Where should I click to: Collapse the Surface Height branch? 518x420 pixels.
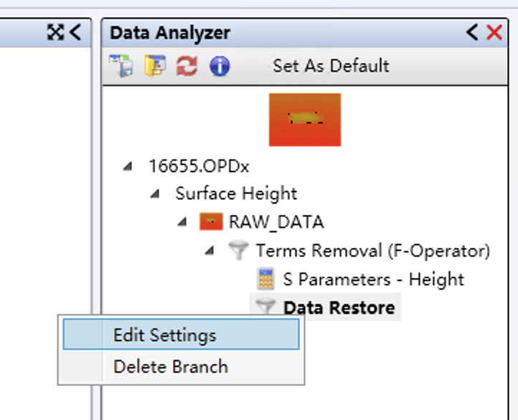[x=155, y=194]
